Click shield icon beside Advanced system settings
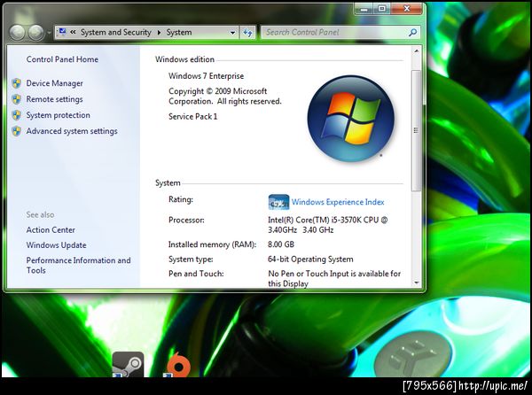The height and width of the screenshot is (395, 532). click(16, 131)
